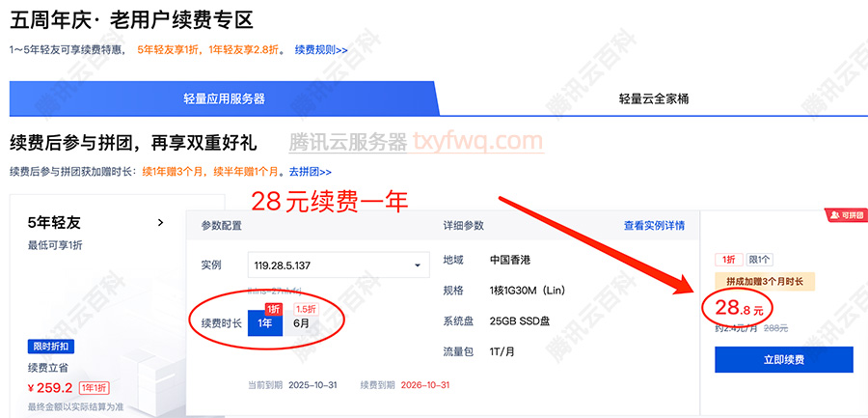Viewport: 868px width, 418px height.
Task: Select 6月 renewal duration
Action: coord(301,323)
